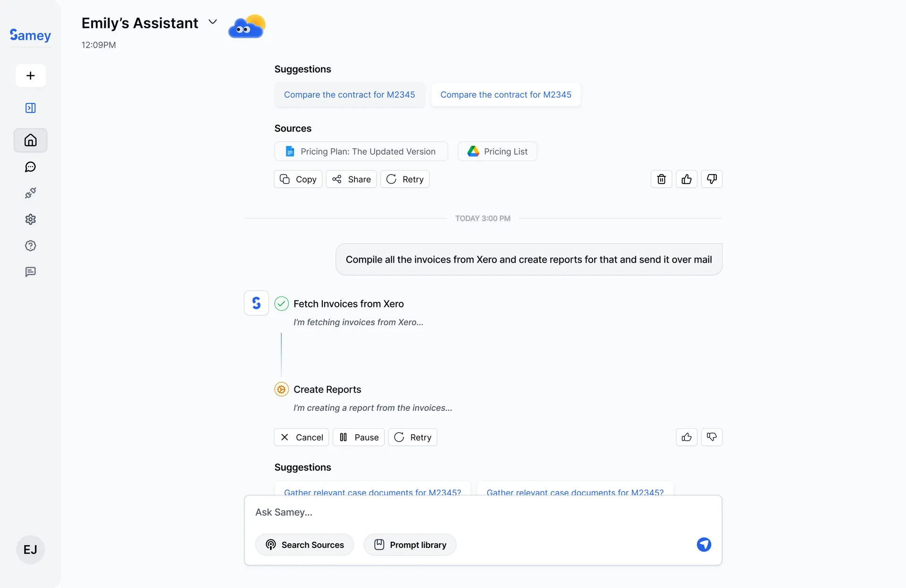This screenshot has width=906, height=588.
Task: Open the Home sidebar icon
Action: point(31,140)
